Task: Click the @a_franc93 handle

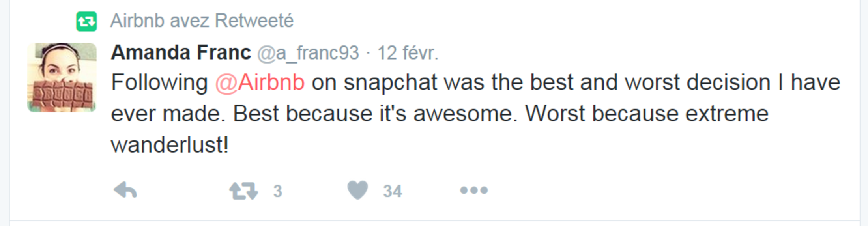Action: 308,53
